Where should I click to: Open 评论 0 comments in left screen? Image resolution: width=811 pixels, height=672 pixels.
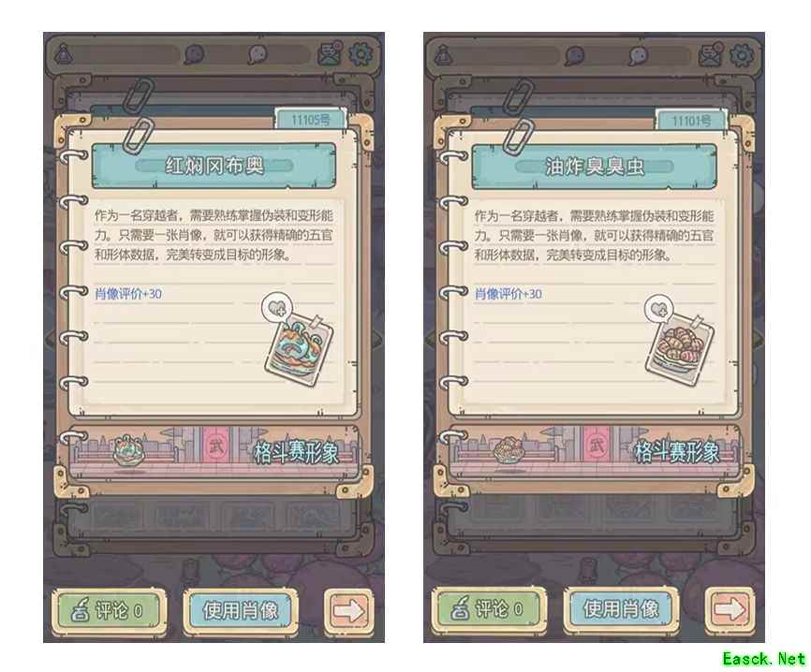110,610
